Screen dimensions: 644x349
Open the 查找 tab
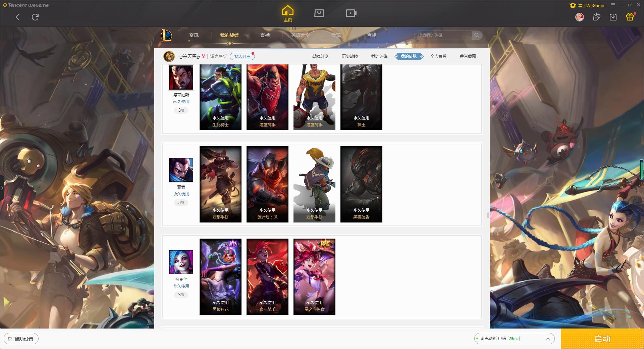tap(372, 35)
